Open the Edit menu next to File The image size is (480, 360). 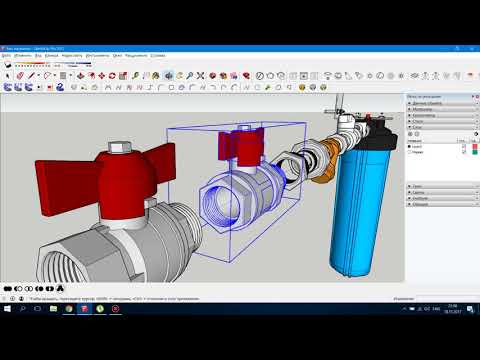pos(23,55)
